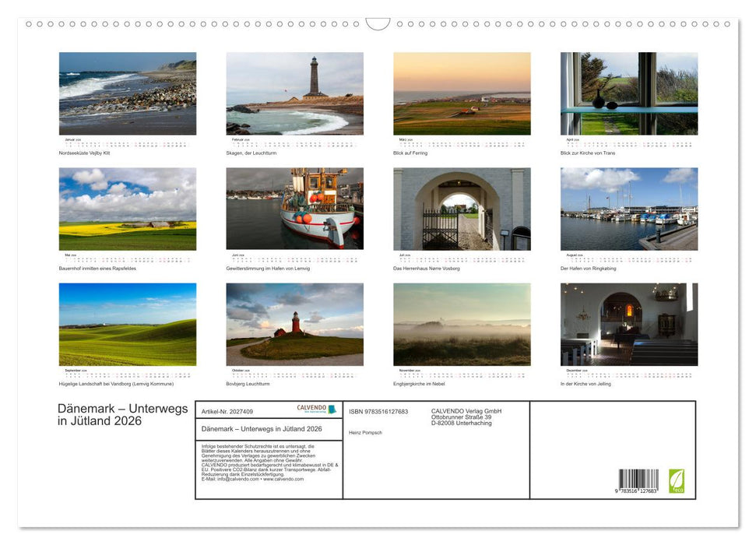Click the foggy Engbjerg church photo
The image size is (756, 545).
(x=462, y=324)
